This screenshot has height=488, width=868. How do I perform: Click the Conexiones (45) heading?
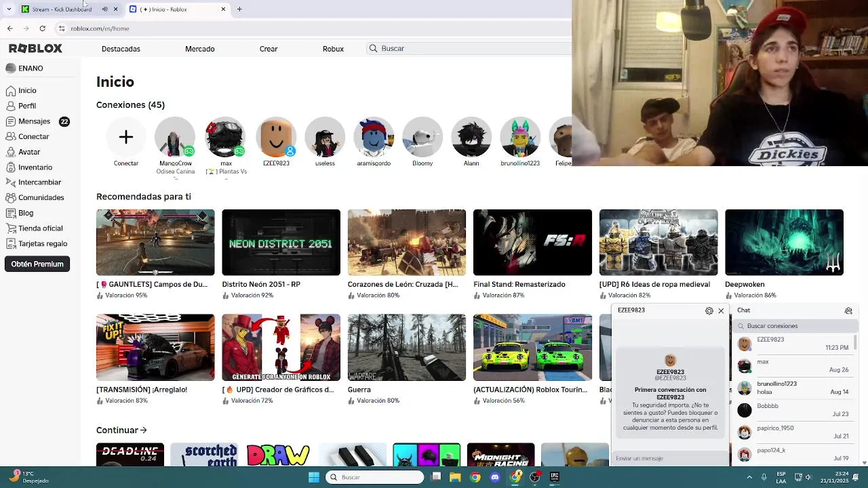pyautogui.click(x=130, y=104)
